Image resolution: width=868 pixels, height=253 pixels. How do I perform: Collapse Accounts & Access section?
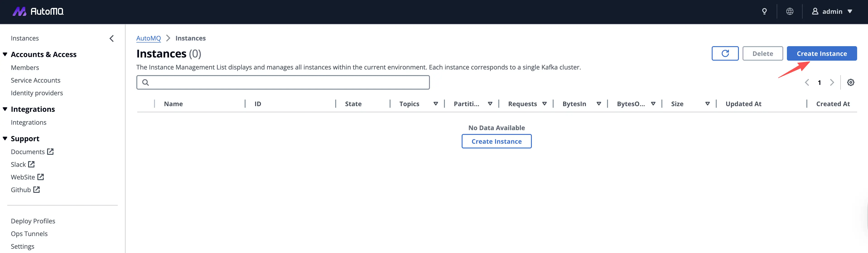point(5,54)
